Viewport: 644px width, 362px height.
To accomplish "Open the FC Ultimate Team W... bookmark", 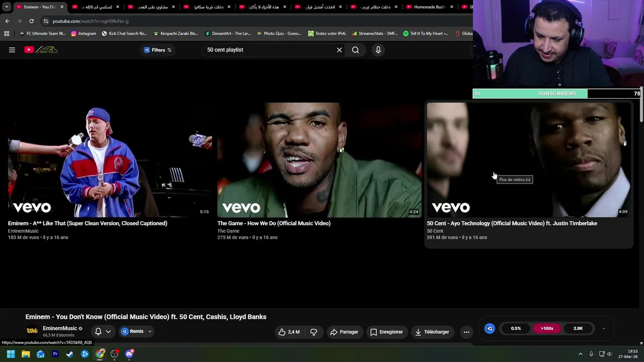I will point(42,34).
